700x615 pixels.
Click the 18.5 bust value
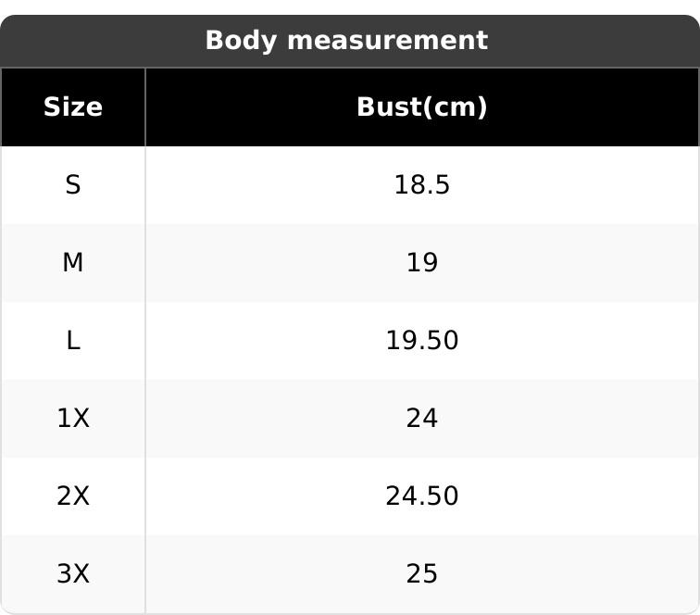point(421,185)
